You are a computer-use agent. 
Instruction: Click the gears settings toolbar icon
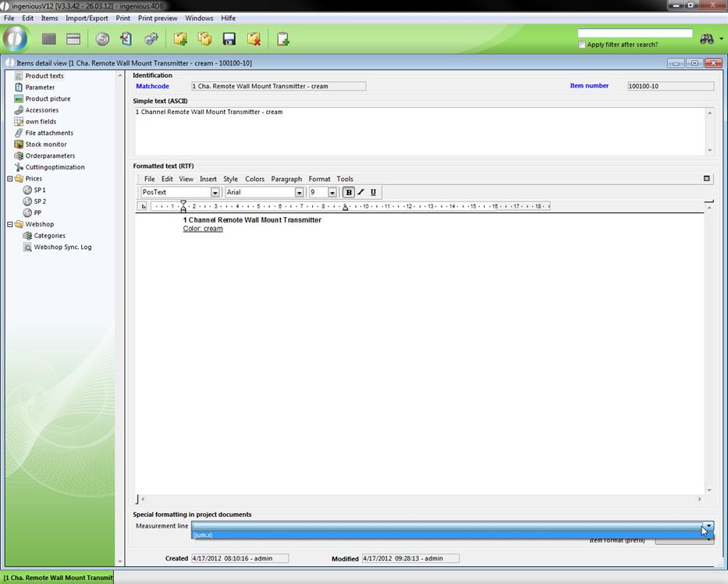coord(151,39)
